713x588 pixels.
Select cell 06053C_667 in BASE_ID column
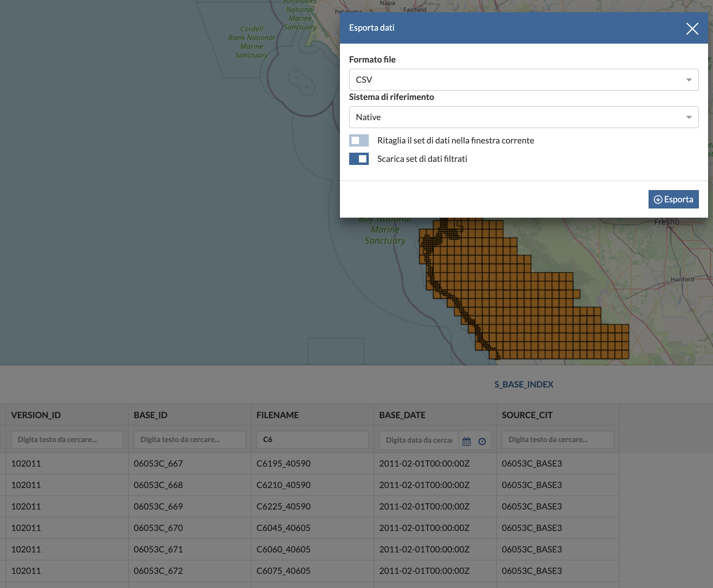190,463
